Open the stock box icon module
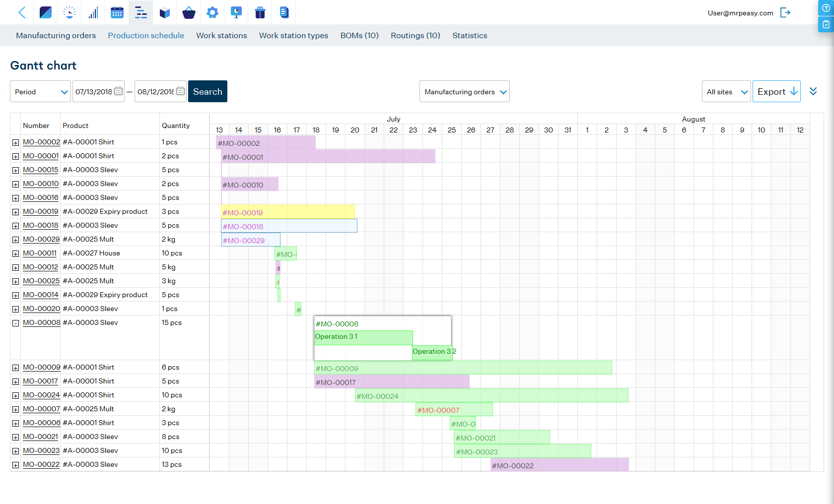The width and height of the screenshot is (834, 504). coord(165,12)
